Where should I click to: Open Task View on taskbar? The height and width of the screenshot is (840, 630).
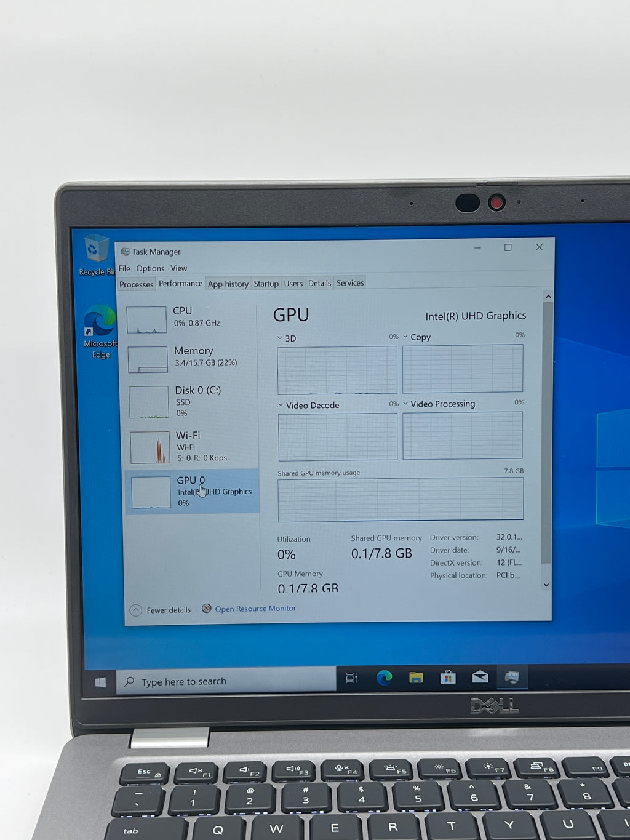tap(351, 678)
